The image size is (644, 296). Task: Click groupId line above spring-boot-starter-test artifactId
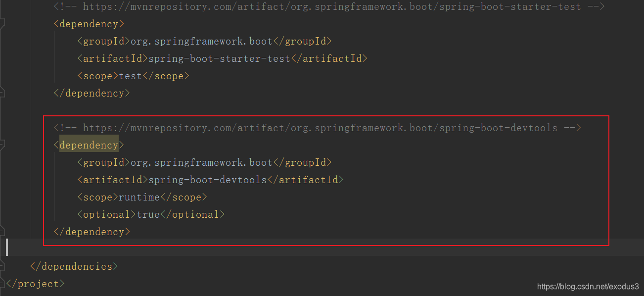[204, 41]
